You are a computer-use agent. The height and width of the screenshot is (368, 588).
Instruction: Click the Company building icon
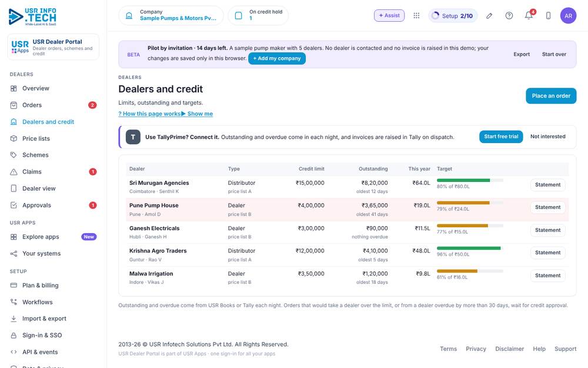click(129, 16)
